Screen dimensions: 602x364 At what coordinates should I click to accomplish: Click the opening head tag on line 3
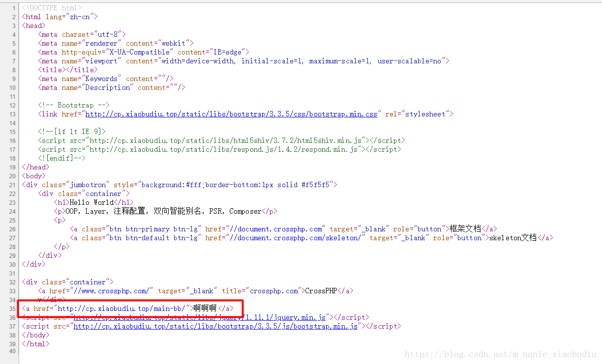(33, 26)
